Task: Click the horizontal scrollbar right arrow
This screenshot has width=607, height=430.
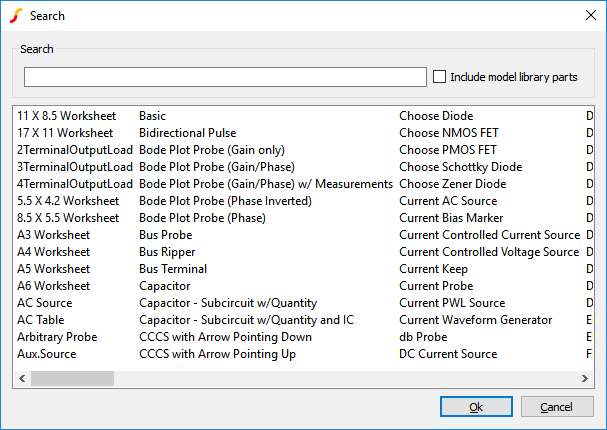Action: click(x=587, y=378)
